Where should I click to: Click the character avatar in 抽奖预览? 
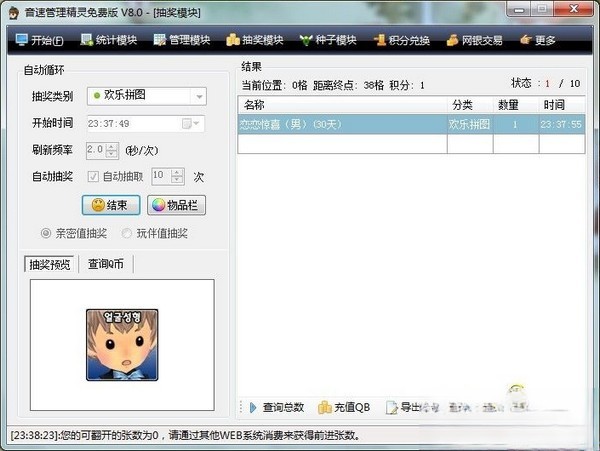121,344
